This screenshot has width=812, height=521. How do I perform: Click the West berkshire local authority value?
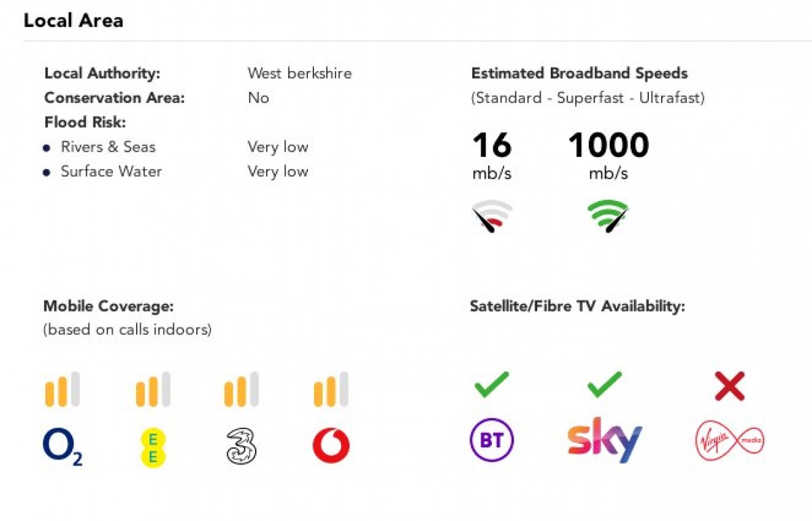tap(299, 73)
